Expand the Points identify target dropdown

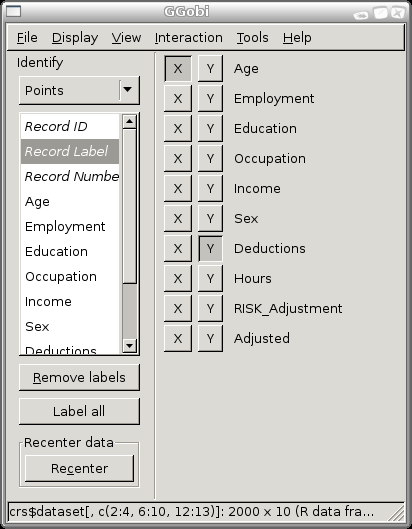79,90
